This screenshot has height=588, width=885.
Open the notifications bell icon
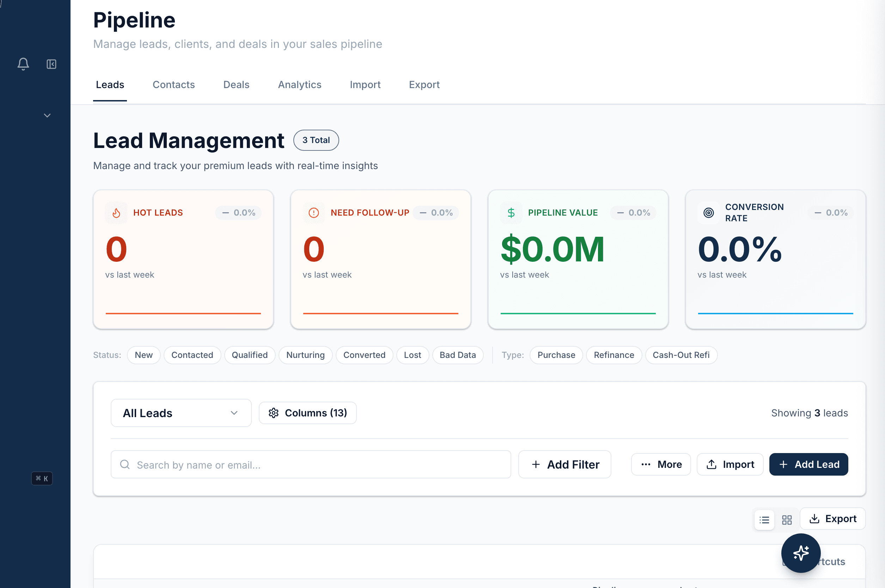[23, 64]
